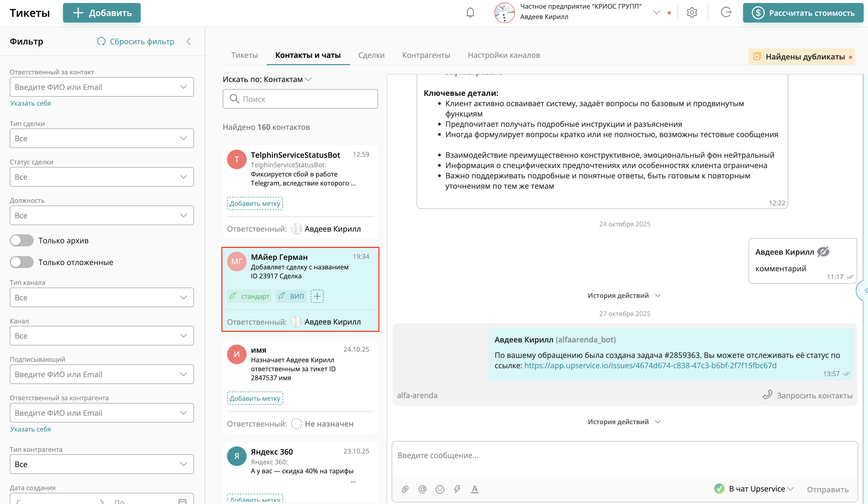Click the text formatting A icon
The height and width of the screenshot is (504, 868).
(x=475, y=489)
